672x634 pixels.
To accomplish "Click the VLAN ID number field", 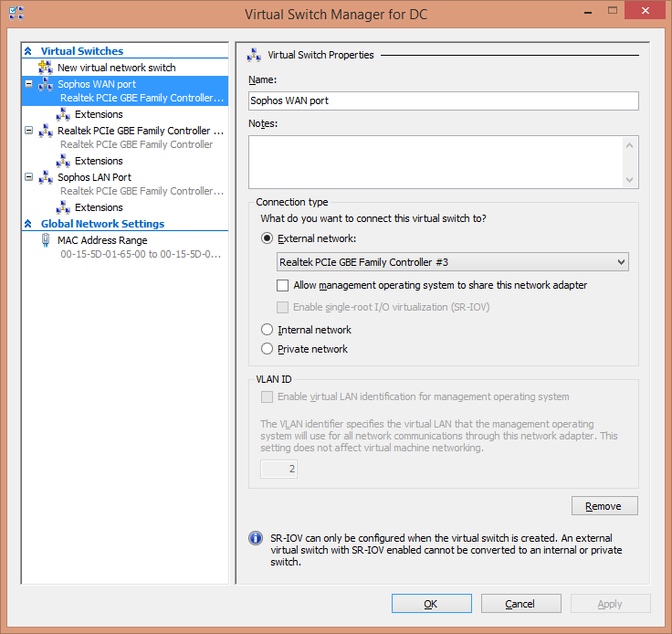I will pos(279,469).
